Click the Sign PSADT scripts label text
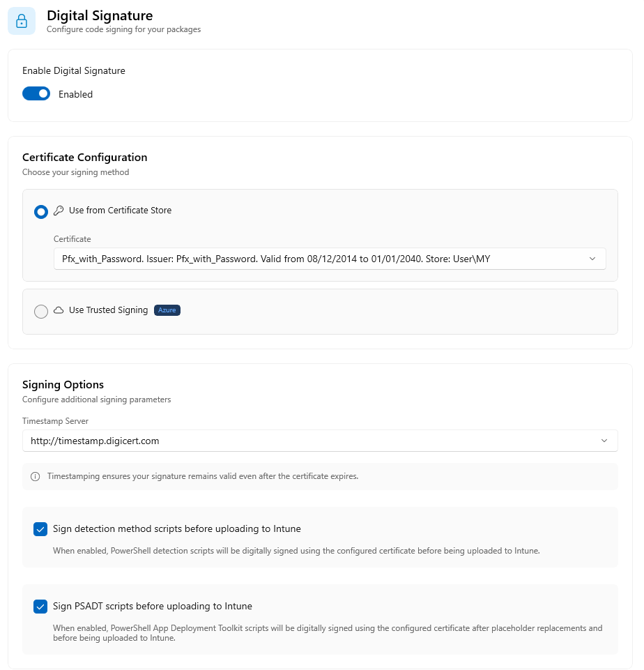This screenshot has width=644, height=670. click(x=153, y=606)
